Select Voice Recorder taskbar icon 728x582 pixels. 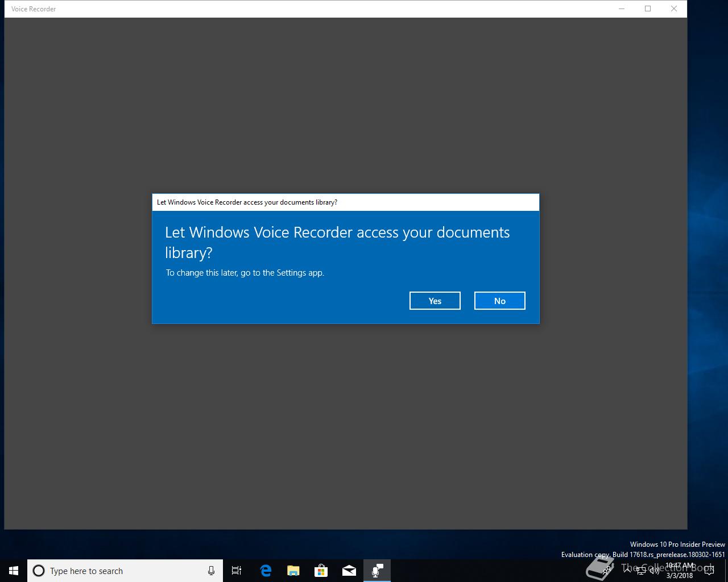(x=377, y=571)
